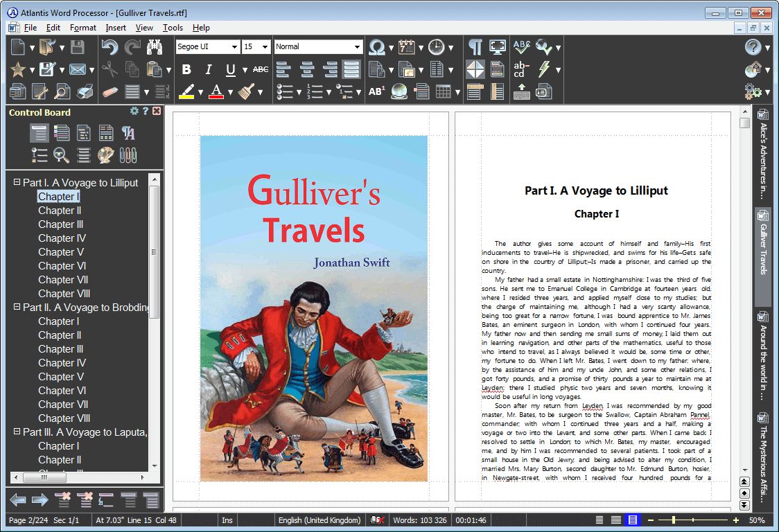The height and width of the screenshot is (532, 779).
Task: Right-align the paragraph
Action: [329, 69]
